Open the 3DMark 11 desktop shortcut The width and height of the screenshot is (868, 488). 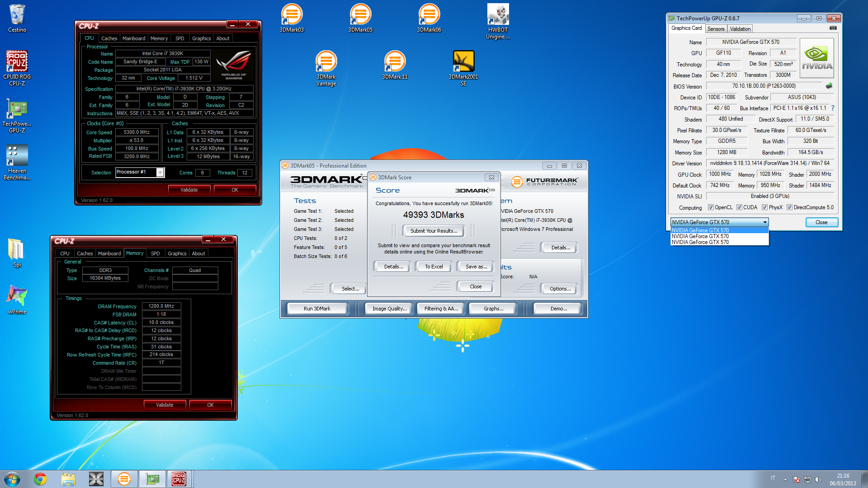click(x=395, y=65)
